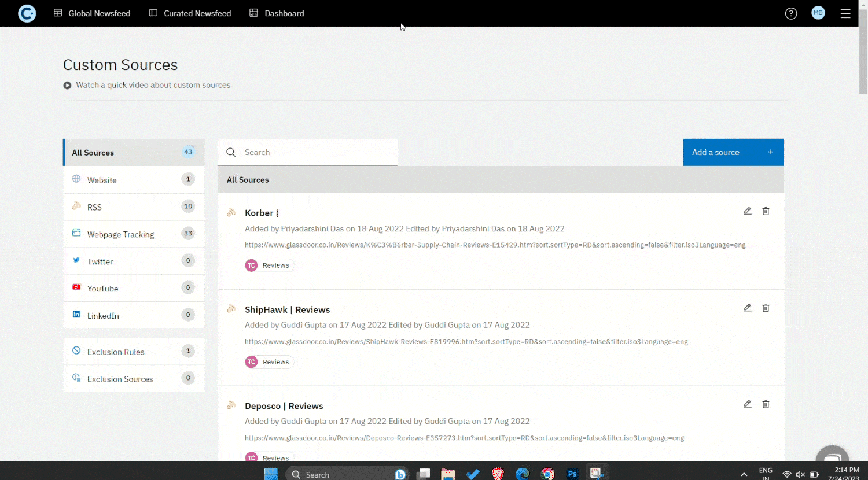Click the Exclusion Rules prohibited icon

click(76, 350)
